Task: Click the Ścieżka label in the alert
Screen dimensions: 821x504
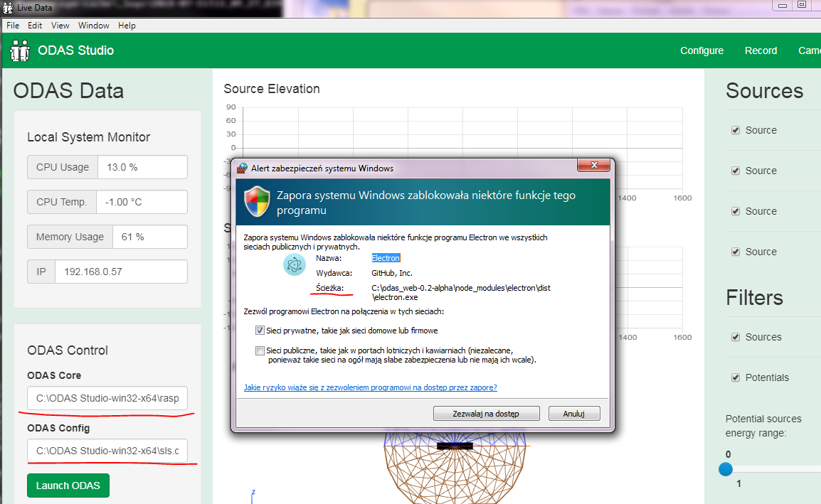Action: click(330, 288)
